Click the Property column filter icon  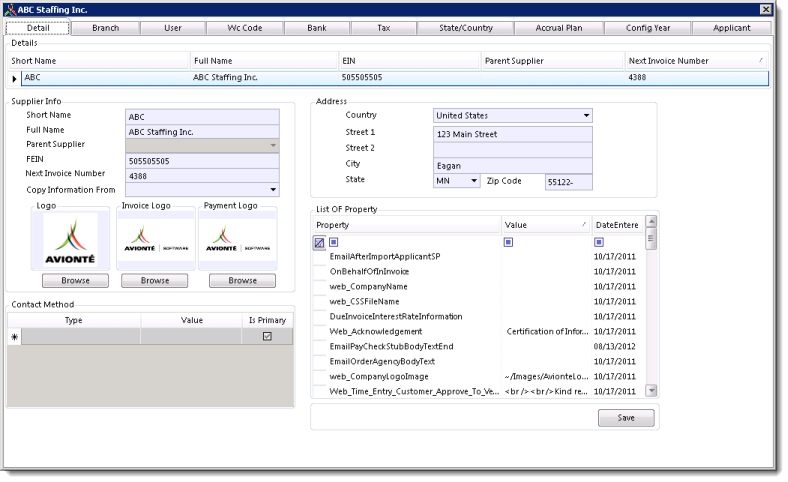334,242
